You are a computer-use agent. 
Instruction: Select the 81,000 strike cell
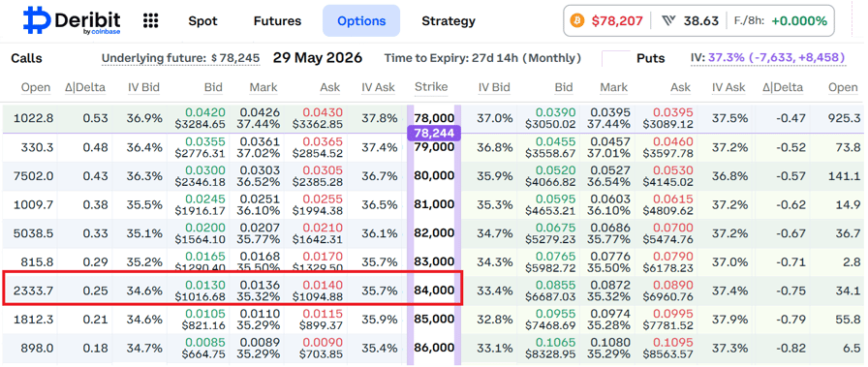click(434, 204)
